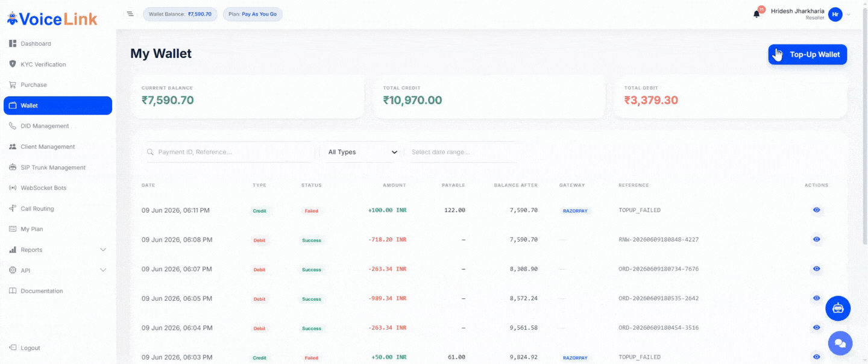View details of the -718.20 INR debit
The height and width of the screenshot is (364, 868).
816,239
